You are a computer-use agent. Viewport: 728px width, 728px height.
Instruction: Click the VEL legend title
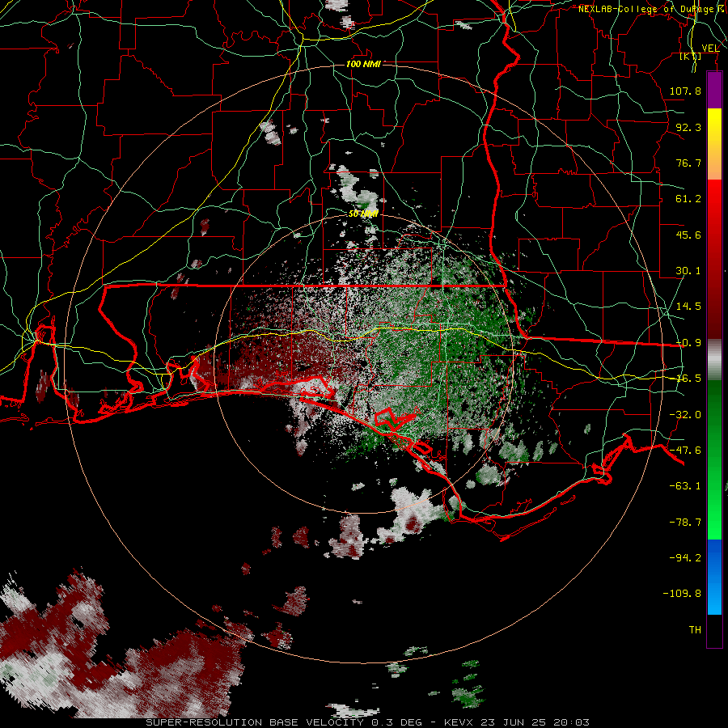click(x=710, y=48)
